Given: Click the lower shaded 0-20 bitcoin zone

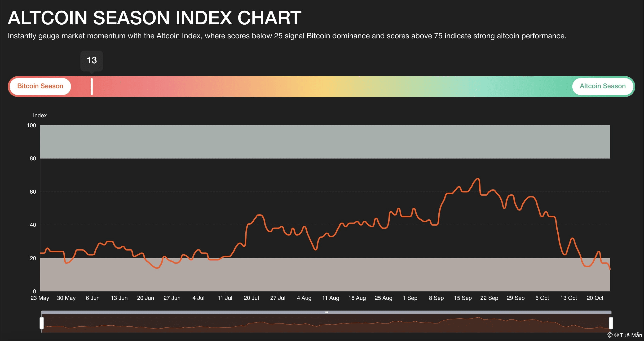Looking at the screenshot, I should [x=325, y=275].
